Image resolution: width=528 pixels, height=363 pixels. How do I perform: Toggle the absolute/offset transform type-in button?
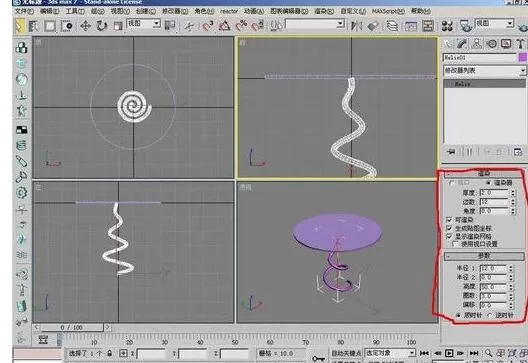(123, 353)
